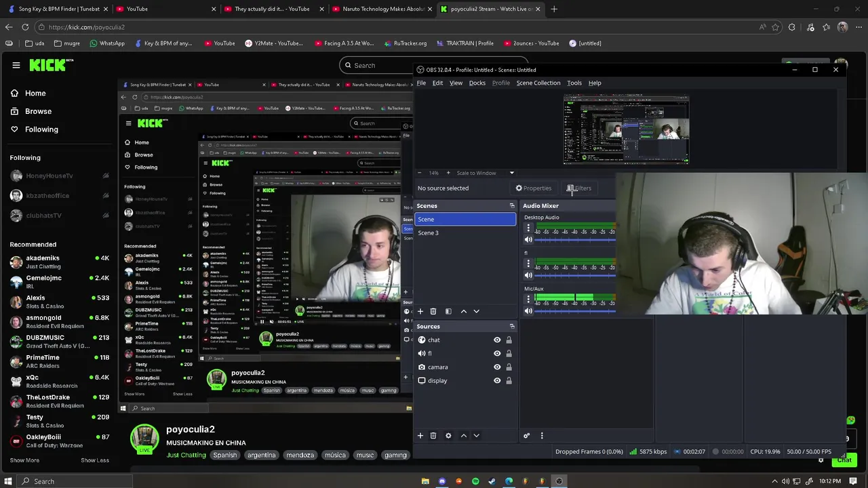
Task: Adjust Mic/Aux volume slider
Action: [575, 310]
